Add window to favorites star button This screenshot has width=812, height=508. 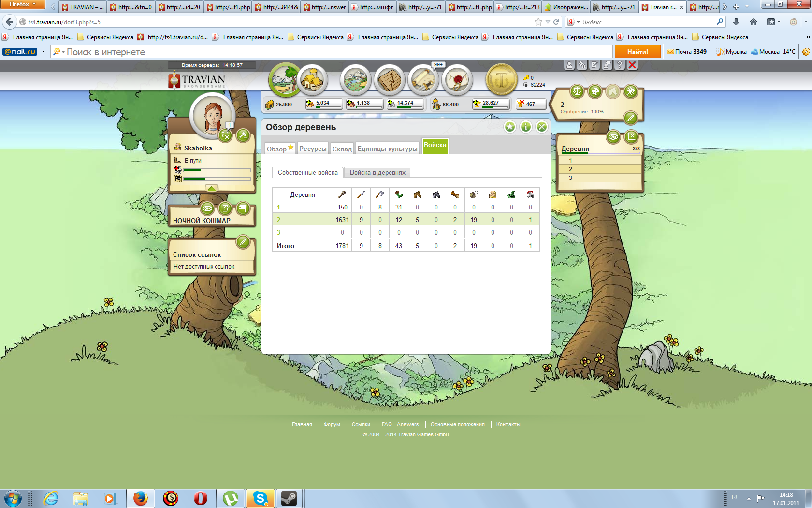coord(510,127)
